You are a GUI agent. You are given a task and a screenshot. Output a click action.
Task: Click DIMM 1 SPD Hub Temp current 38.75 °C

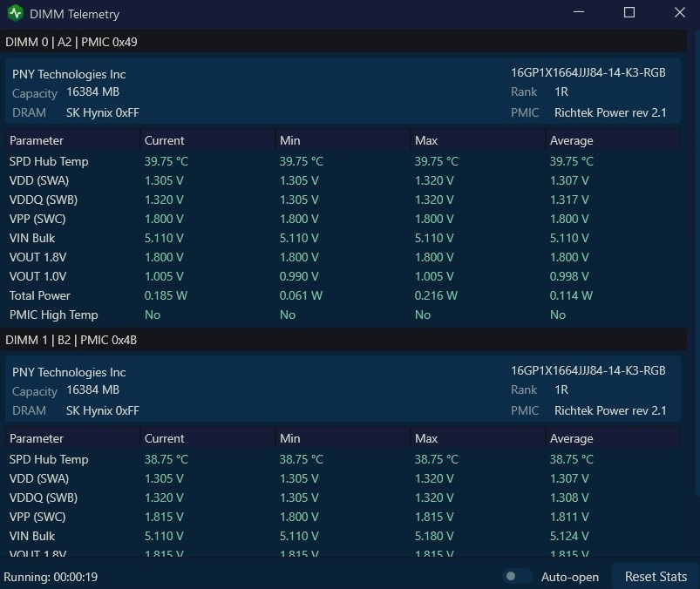pos(167,459)
